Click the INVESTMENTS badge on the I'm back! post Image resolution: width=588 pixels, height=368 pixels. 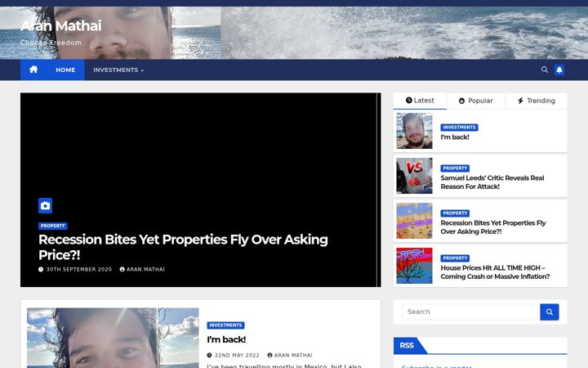[225, 325]
